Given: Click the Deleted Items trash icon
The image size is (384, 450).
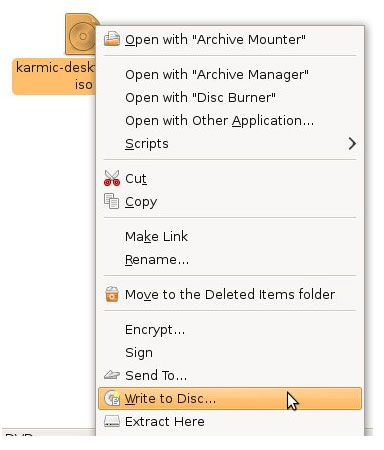Looking at the screenshot, I should [112, 294].
